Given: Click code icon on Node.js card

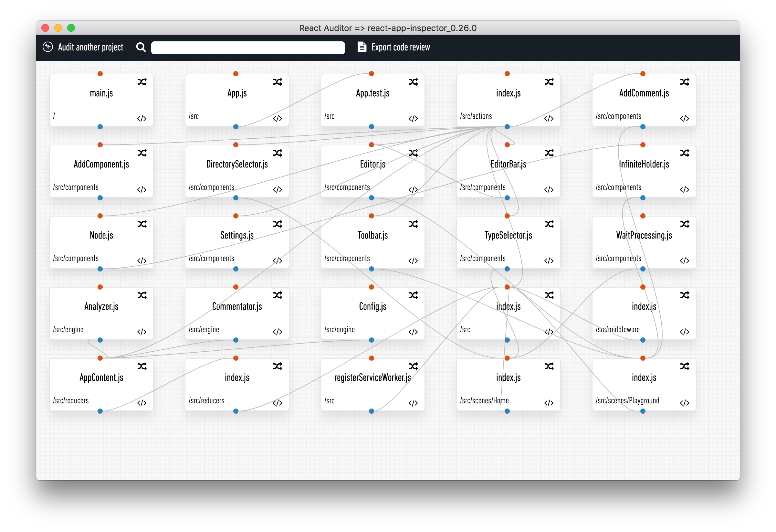Looking at the screenshot, I should coord(142,261).
